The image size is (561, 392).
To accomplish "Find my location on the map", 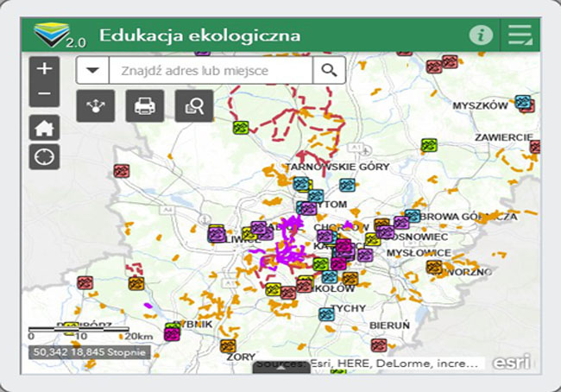I will click(44, 157).
